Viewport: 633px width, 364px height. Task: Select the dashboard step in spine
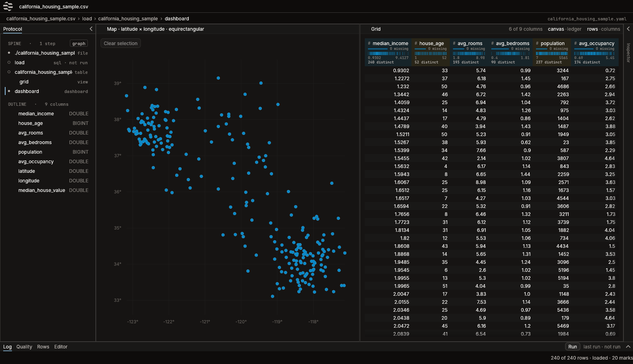(x=48, y=91)
